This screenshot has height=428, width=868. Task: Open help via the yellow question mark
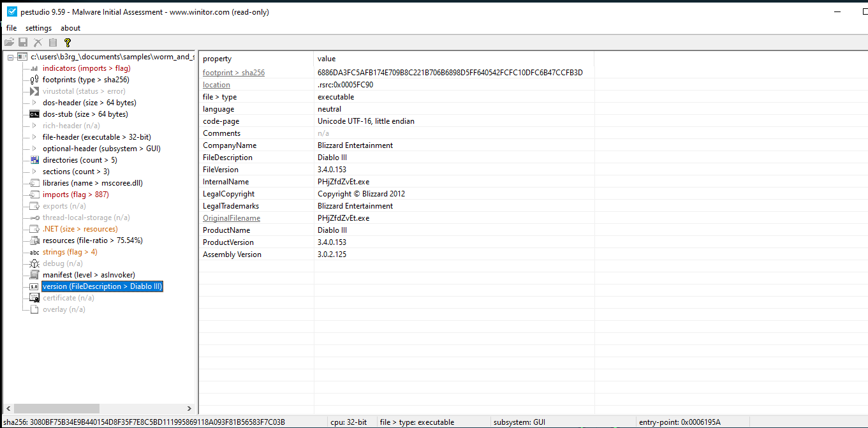click(x=68, y=42)
